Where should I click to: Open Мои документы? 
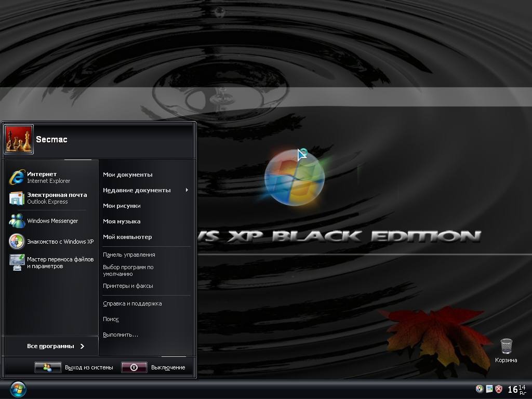[128, 175]
